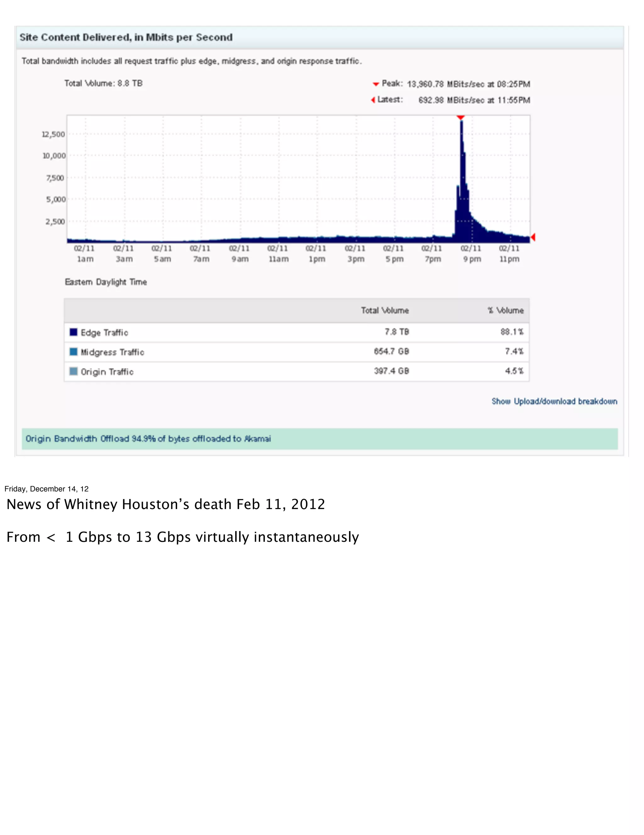Click the 5,000 y-axis label
This screenshot has width=644, height=835.
click(x=56, y=199)
